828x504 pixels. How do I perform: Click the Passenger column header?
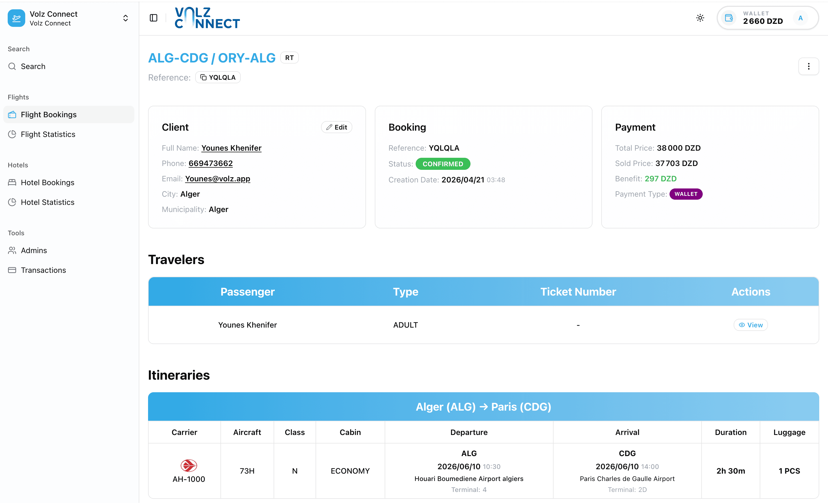[247, 291]
